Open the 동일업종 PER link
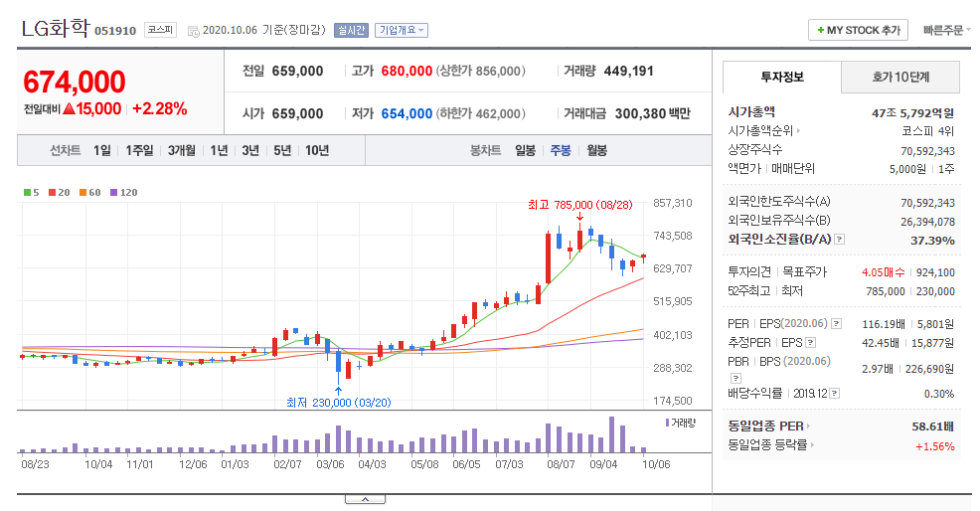The image size is (980, 511). [x=768, y=426]
